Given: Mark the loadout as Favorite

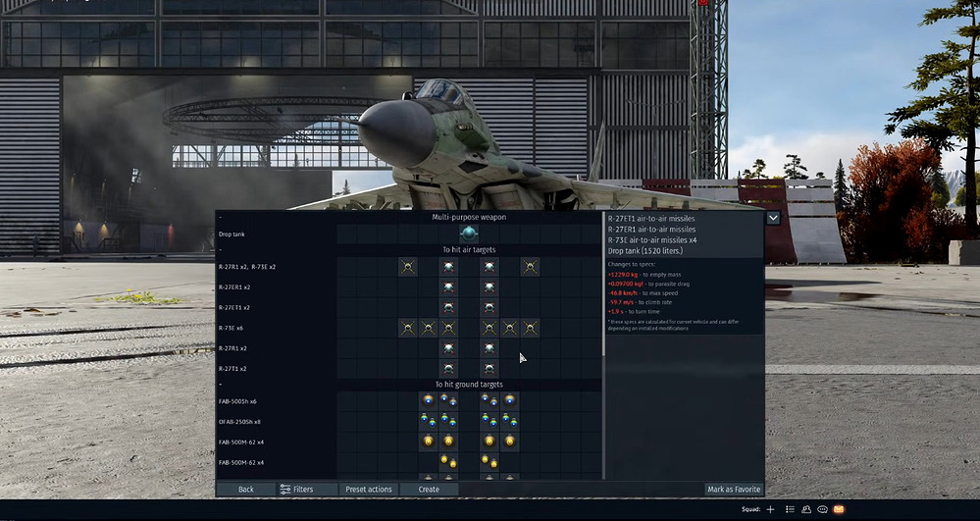Looking at the screenshot, I should (x=733, y=489).
